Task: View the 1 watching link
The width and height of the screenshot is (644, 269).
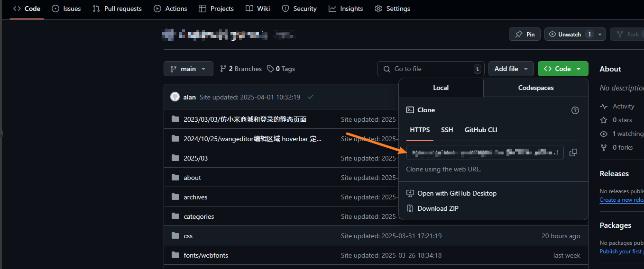Action: 621,134
